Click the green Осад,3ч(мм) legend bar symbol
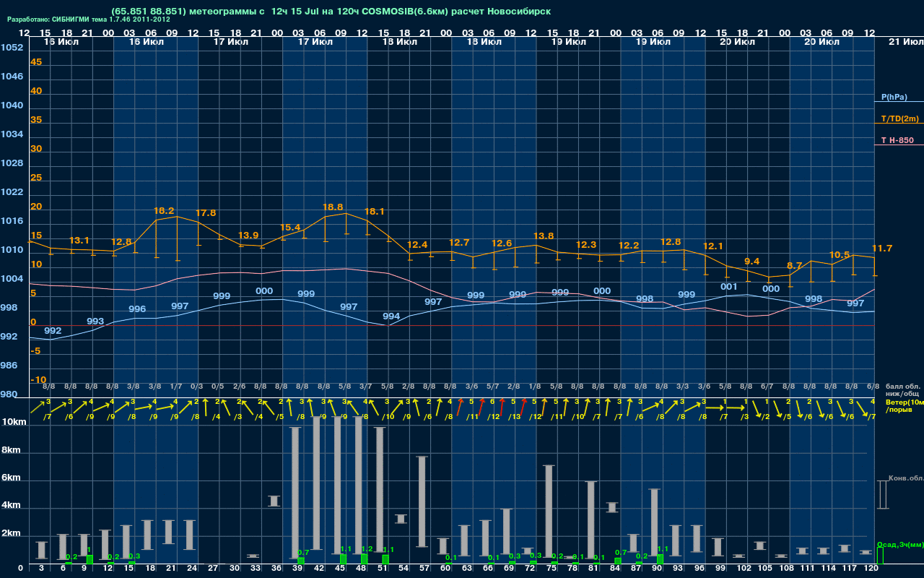 [x=880, y=556]
